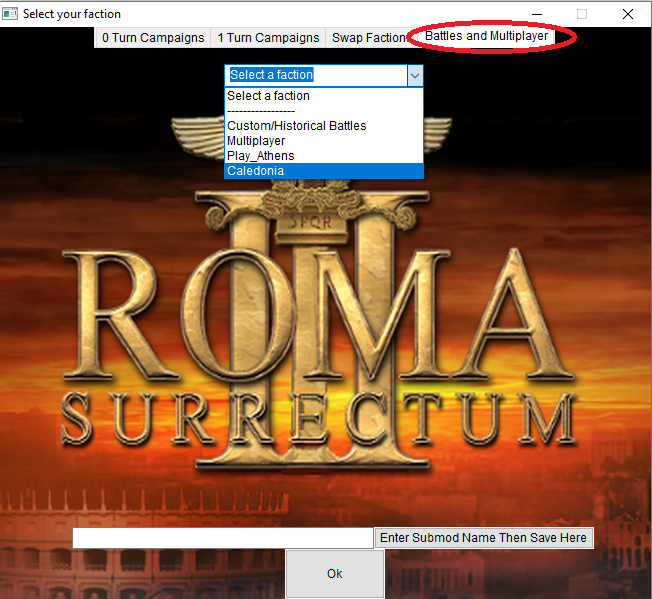Open the Swap Faction tab
This screenshot has height=599, width=652.
click(x=370, y=38)
